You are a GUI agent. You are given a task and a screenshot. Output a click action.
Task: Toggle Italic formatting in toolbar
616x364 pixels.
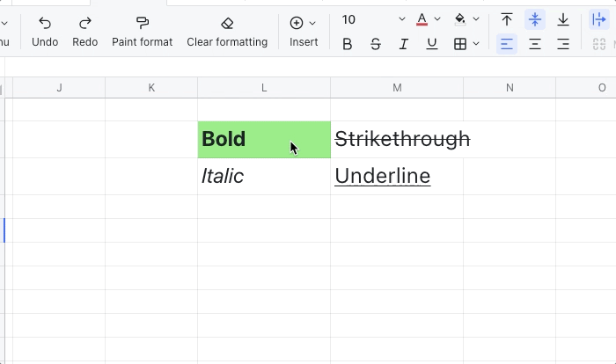(404, 44)
